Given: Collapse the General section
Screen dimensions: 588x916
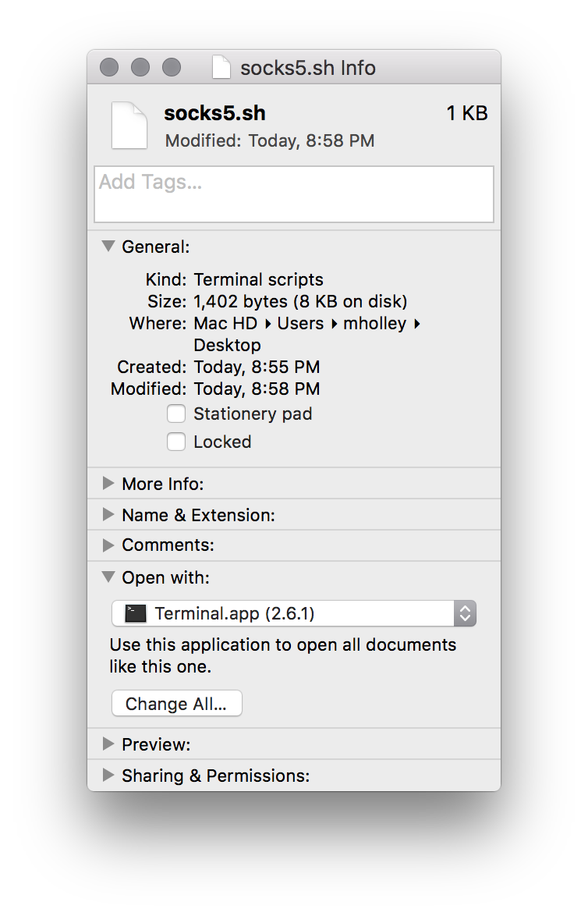Looking at the screenshot, I should tap(108, 247).
